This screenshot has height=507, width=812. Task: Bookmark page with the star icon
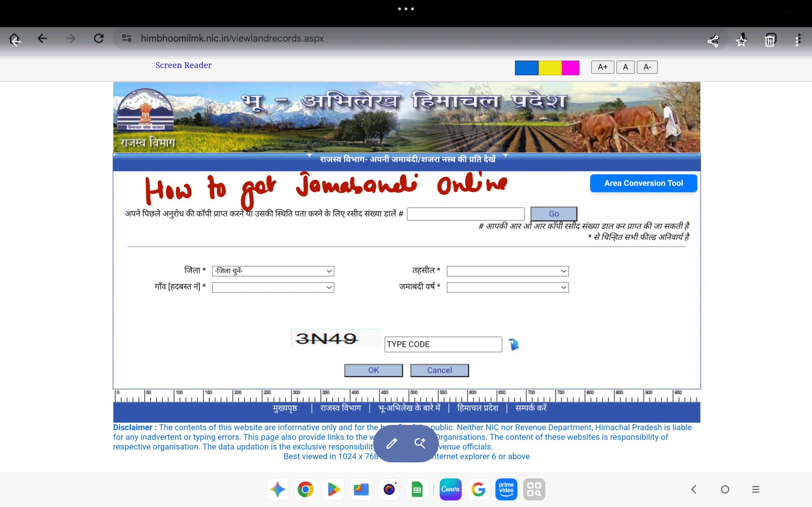tap(741, 41)
